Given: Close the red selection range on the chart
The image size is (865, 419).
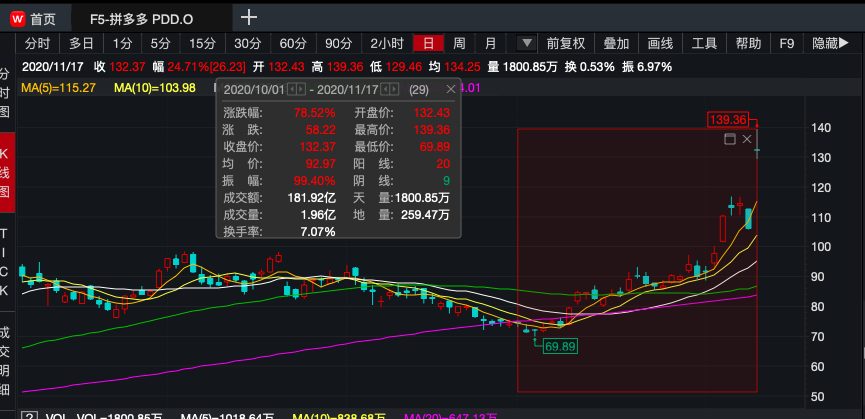Looking at the screenshot, I should point(747,139).
